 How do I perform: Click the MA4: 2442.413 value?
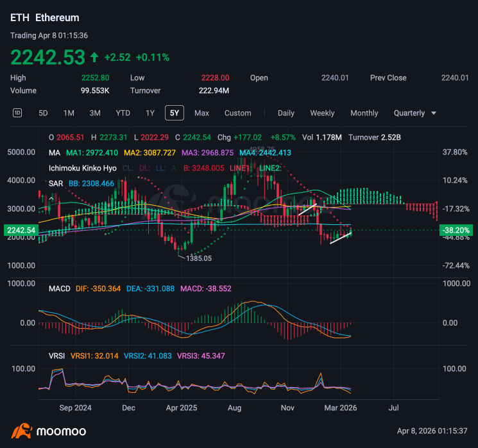(x=265, y=153)
